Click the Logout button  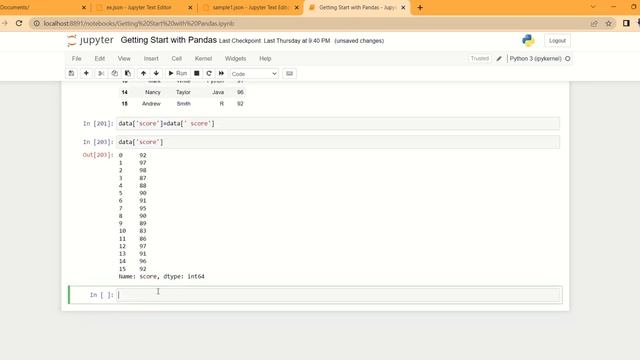pyautogui.click(x=557, y=41)
